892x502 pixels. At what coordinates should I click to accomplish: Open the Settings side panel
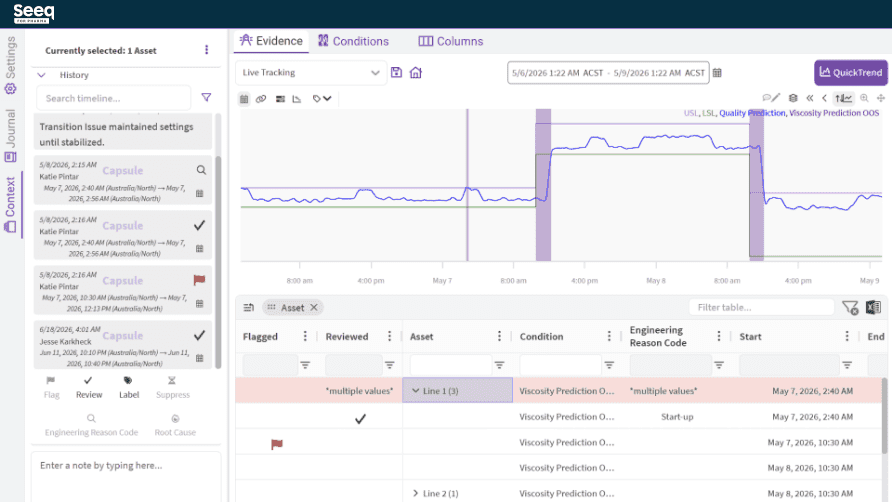(11, 65)
